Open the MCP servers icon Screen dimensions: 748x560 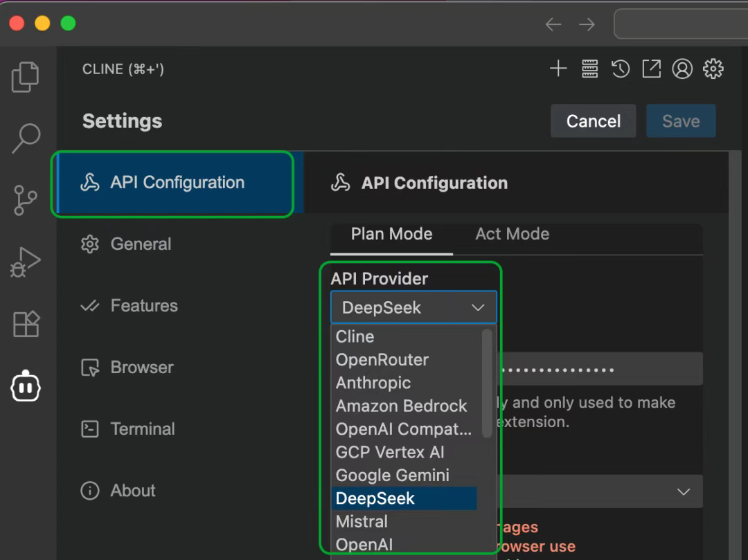point(589,69)
